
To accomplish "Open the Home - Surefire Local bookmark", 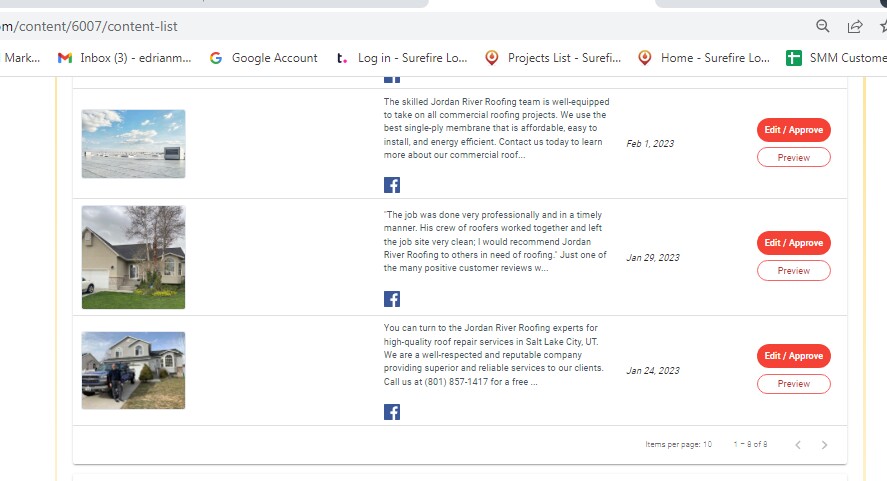I will 704,58.
